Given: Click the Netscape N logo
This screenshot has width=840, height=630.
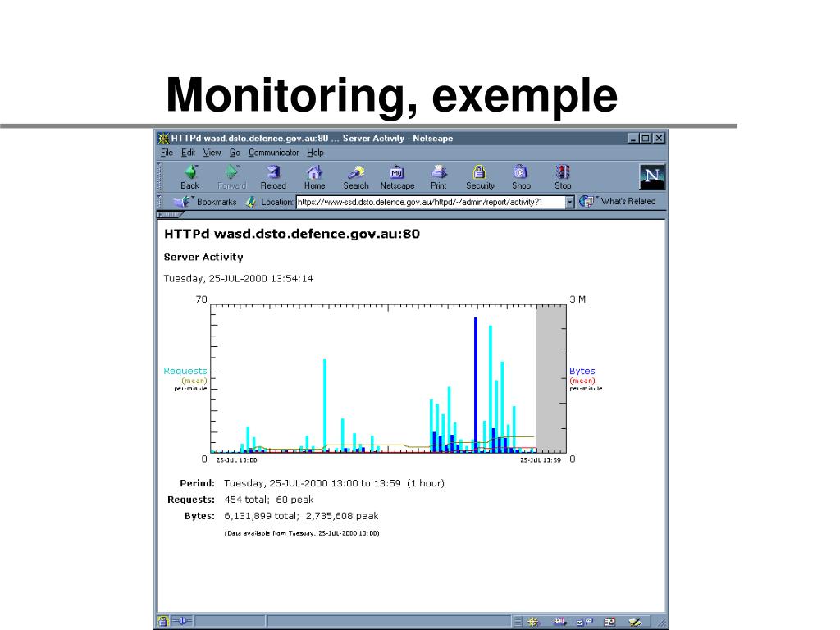Looking at the screenshot, I should click(652, 177).
